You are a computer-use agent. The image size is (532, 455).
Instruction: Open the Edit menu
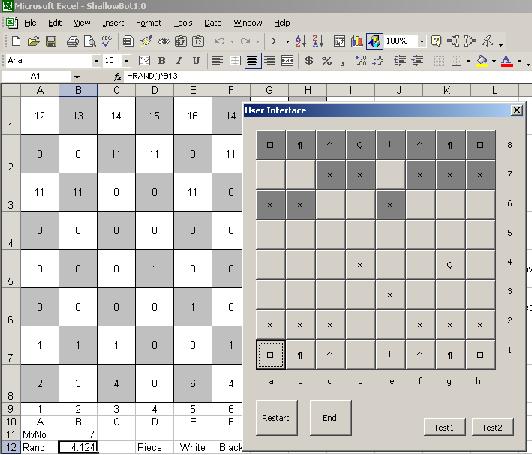coord(55,23)
